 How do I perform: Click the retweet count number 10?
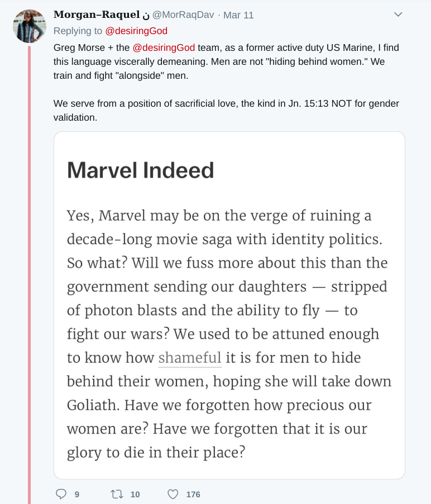point(135,494)
